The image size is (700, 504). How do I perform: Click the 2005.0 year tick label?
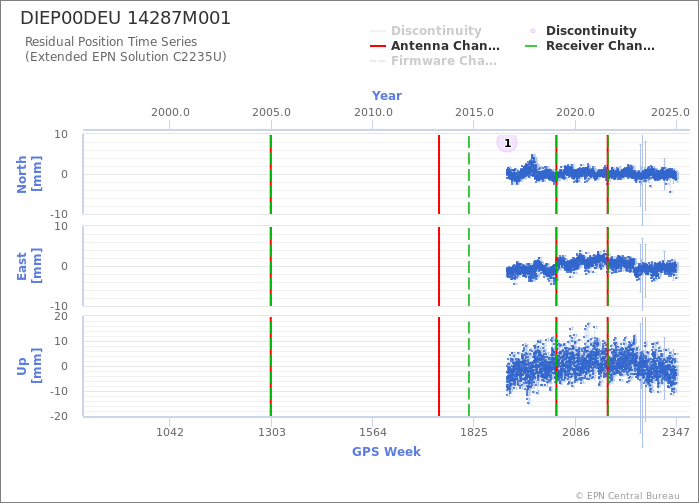click(271, 112)
